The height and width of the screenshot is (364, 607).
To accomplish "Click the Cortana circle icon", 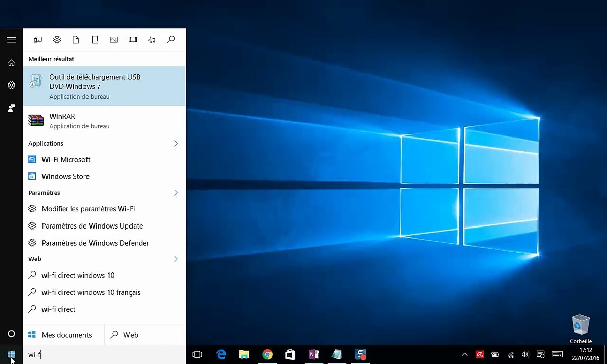I will click(11, 334).
